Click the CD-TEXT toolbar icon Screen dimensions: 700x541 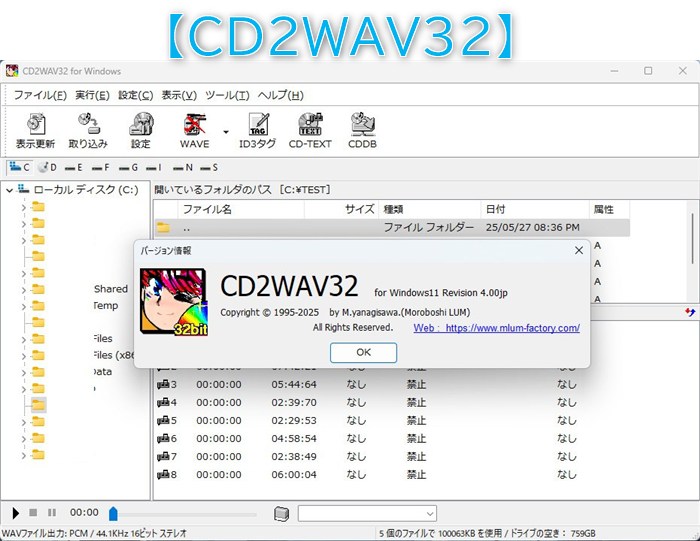310,130
